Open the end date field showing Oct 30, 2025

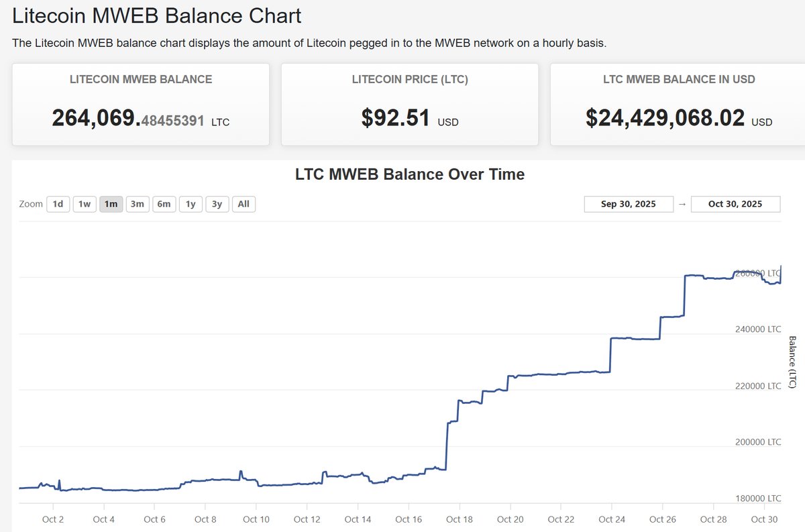coord(735,204)
